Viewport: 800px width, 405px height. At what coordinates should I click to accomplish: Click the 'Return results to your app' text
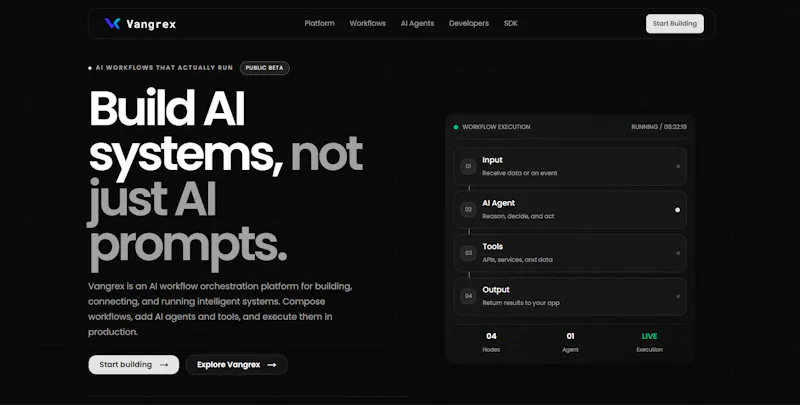(x=520, y=303)
